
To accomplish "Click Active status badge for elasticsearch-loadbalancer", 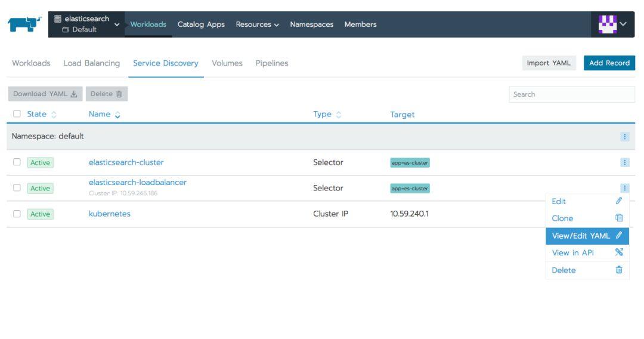I will coord(41,189).
